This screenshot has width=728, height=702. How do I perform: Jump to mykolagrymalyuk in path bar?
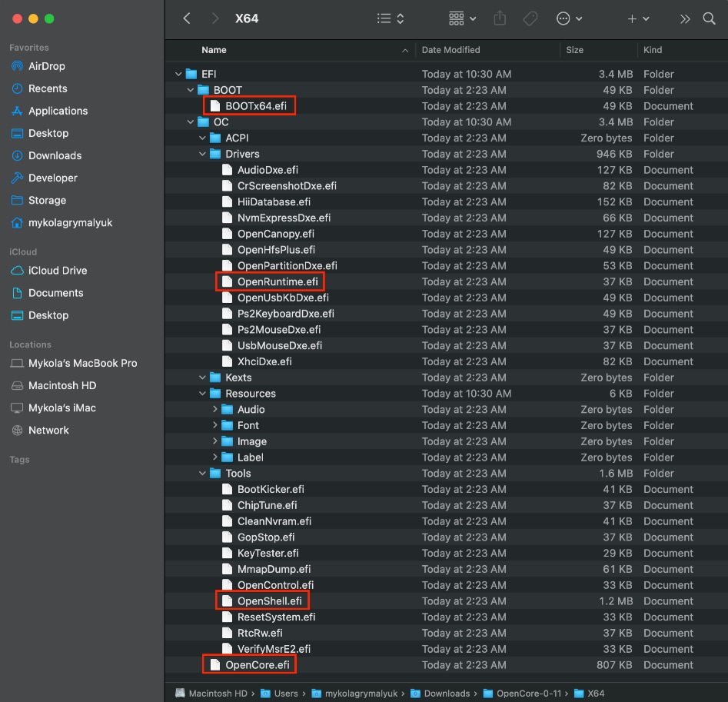coord(354,694)
